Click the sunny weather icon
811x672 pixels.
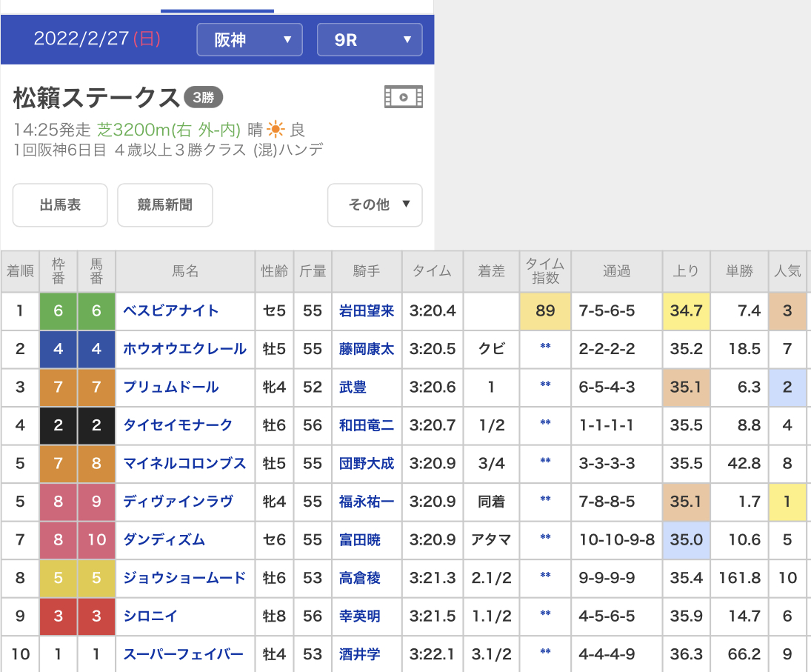coord(276,130)
